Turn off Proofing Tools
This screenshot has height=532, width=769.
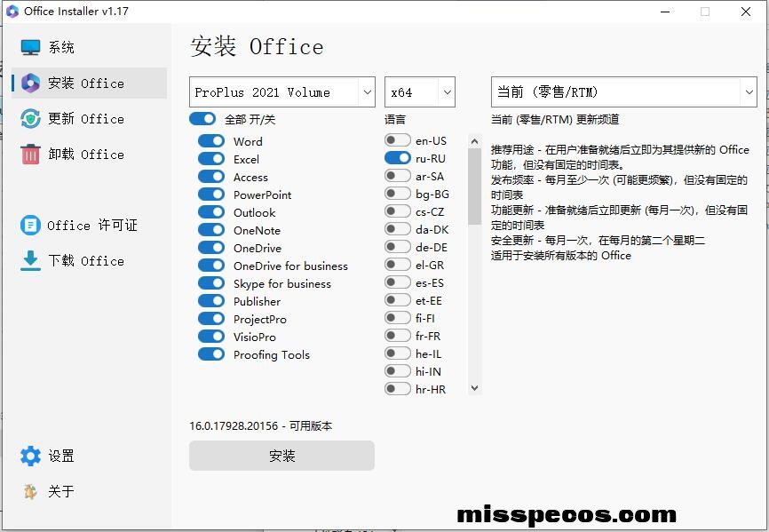click(211, 353)
